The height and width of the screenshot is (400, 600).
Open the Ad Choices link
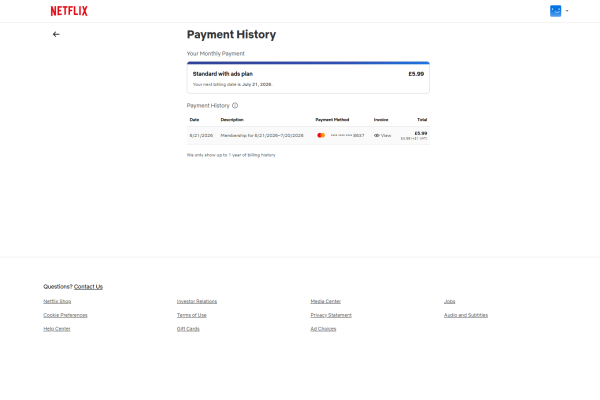323,329
